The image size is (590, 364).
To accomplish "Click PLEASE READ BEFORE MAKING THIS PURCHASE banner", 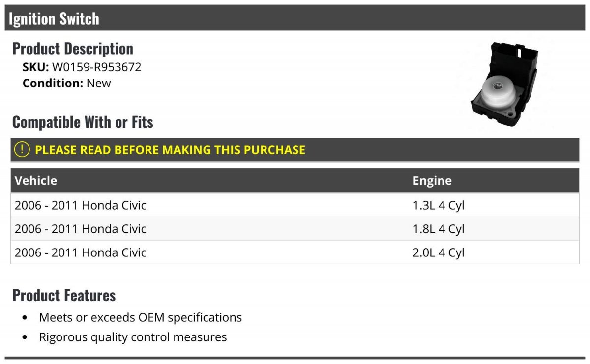I will 170,150.
